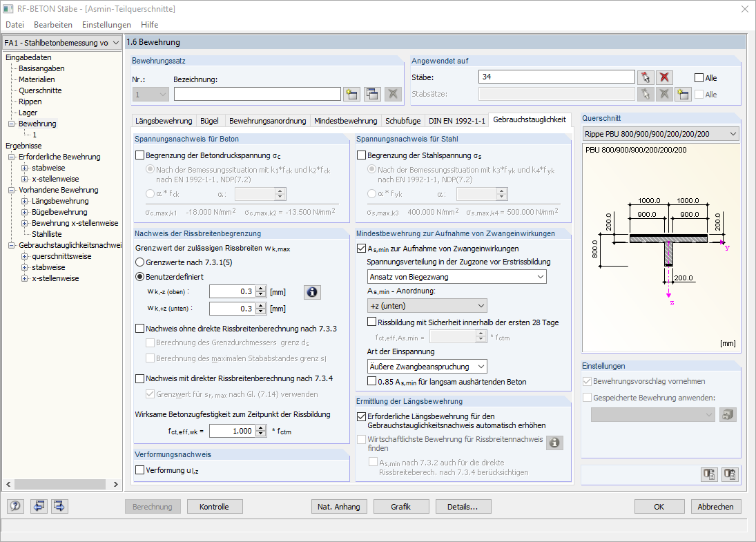The height and width of the screenshot is (542, 756).
Task: Select Stäbe graphically with the pick arrow icon
Action: coord(647,76)
